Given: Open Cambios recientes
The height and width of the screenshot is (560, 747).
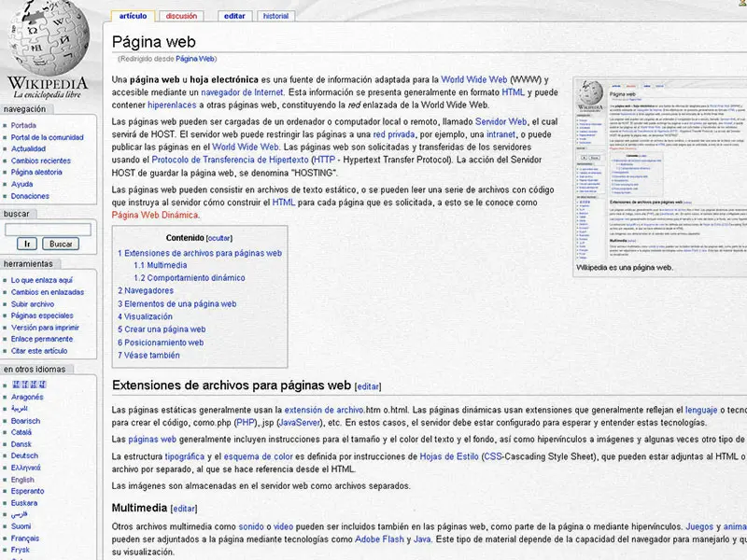Looking at the screenshot, I should pos(41,161).
